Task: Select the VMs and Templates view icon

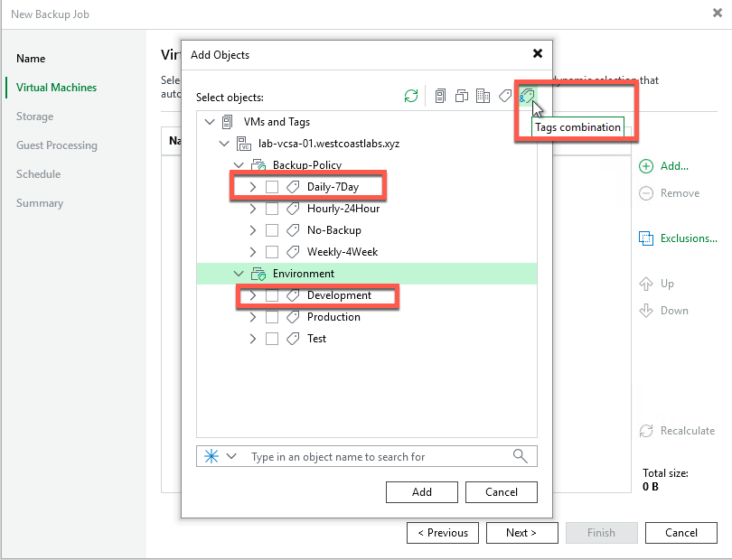Action: 462,96
